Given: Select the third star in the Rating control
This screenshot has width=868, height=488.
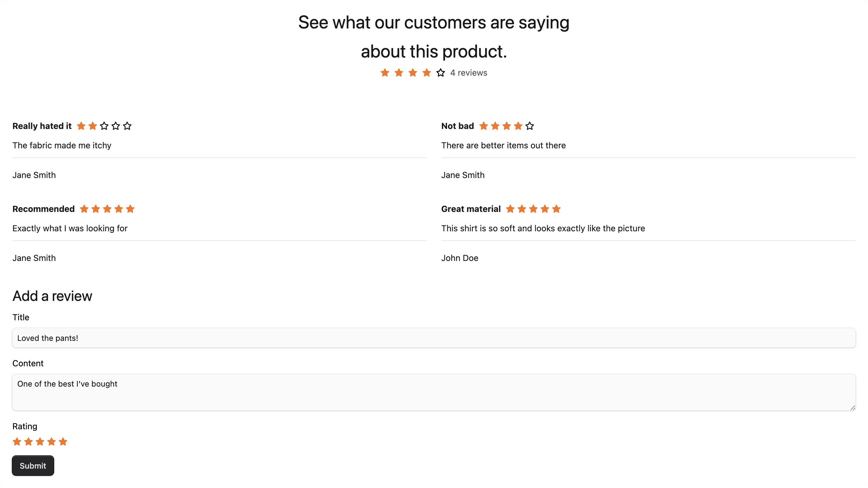Looking at the screenshot, I should (40, 441).
